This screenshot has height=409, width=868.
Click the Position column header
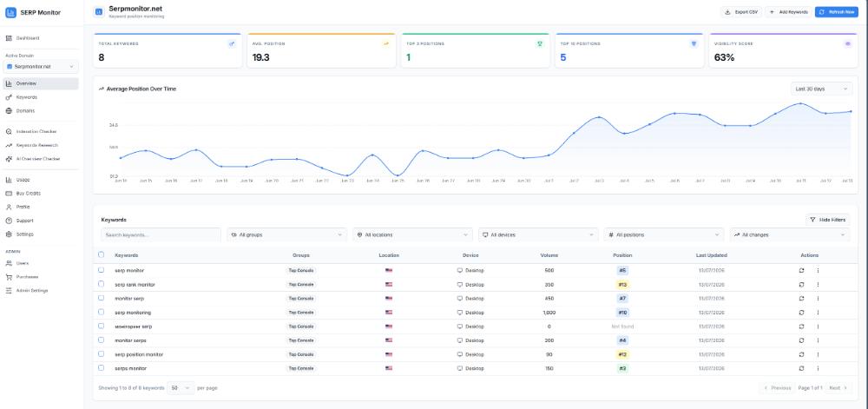(x=622, y=255)
